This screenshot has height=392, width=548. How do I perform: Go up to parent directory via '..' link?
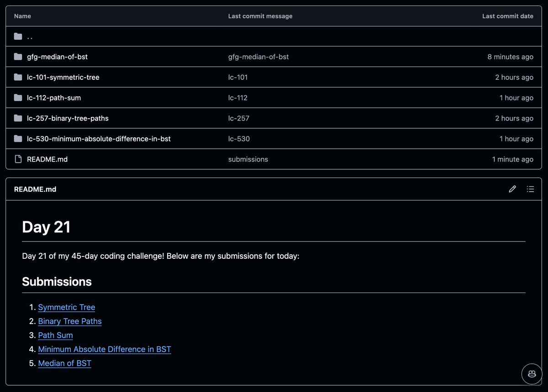click(x=30, y=37)
